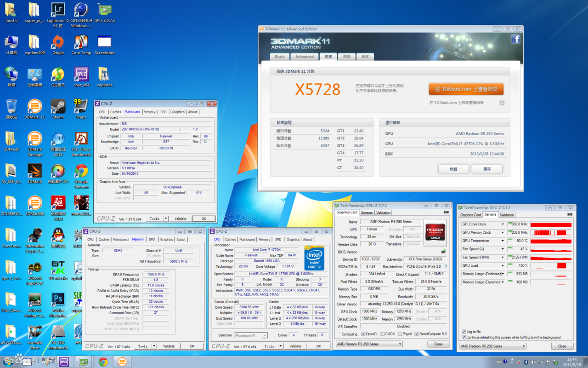Open the GPU Memory Clock sensor dropdown
The width and height of the screenshot is (588, 368).
coord(502,233)
